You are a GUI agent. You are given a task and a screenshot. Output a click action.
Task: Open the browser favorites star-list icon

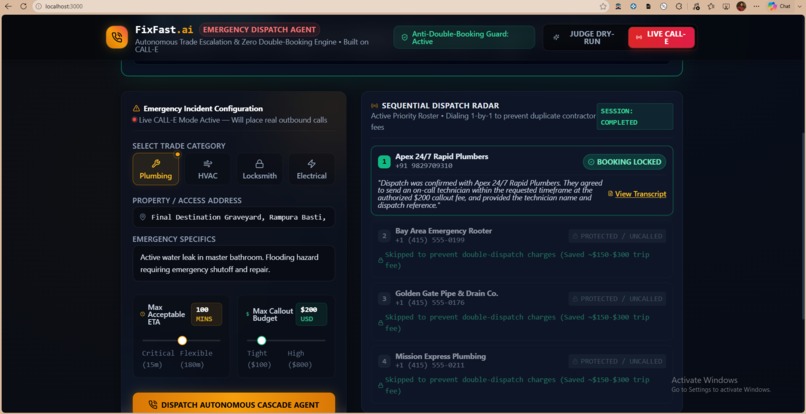(x=711, y=6)
